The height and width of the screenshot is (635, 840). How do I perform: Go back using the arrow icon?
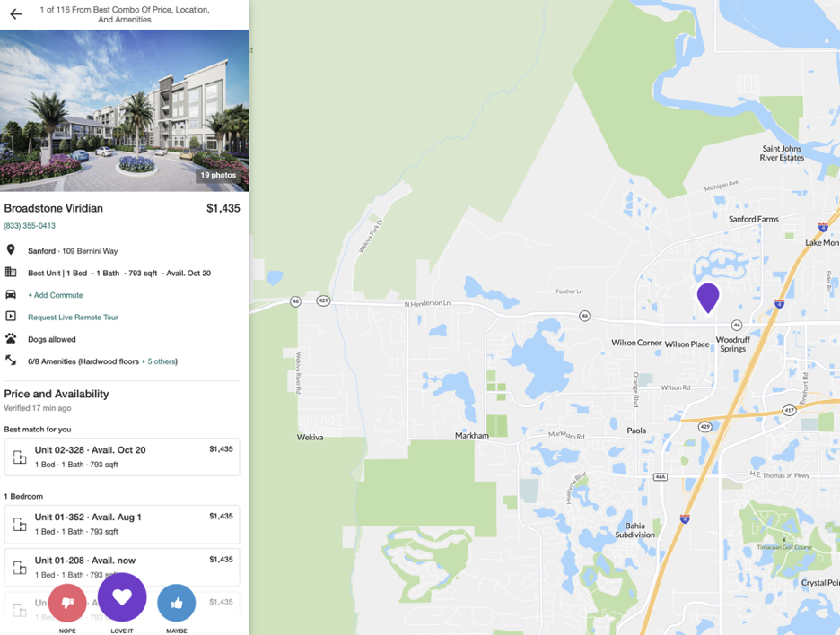coord(16,14)
